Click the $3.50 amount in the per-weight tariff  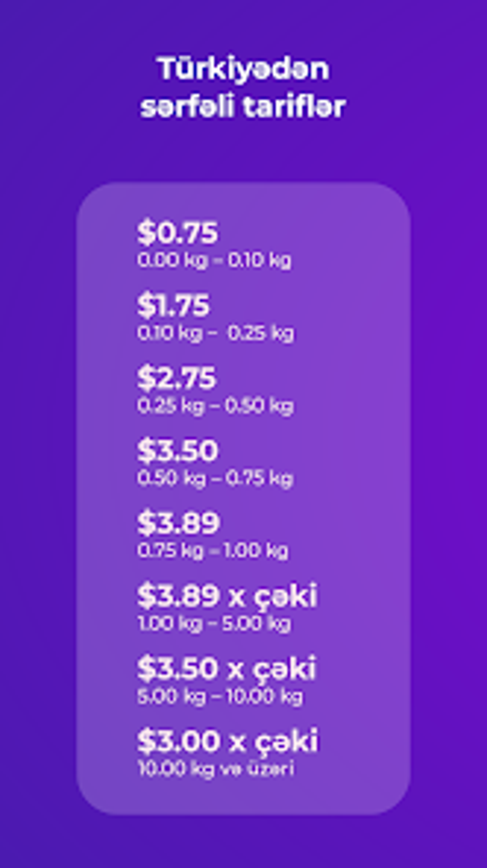[x=178, y=668]
